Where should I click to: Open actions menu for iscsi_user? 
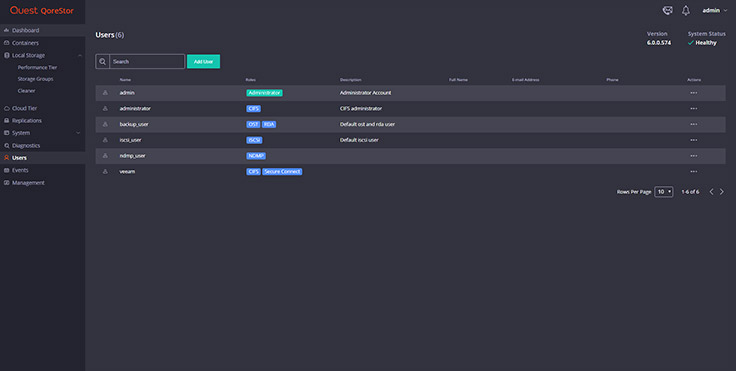point(693,140)
